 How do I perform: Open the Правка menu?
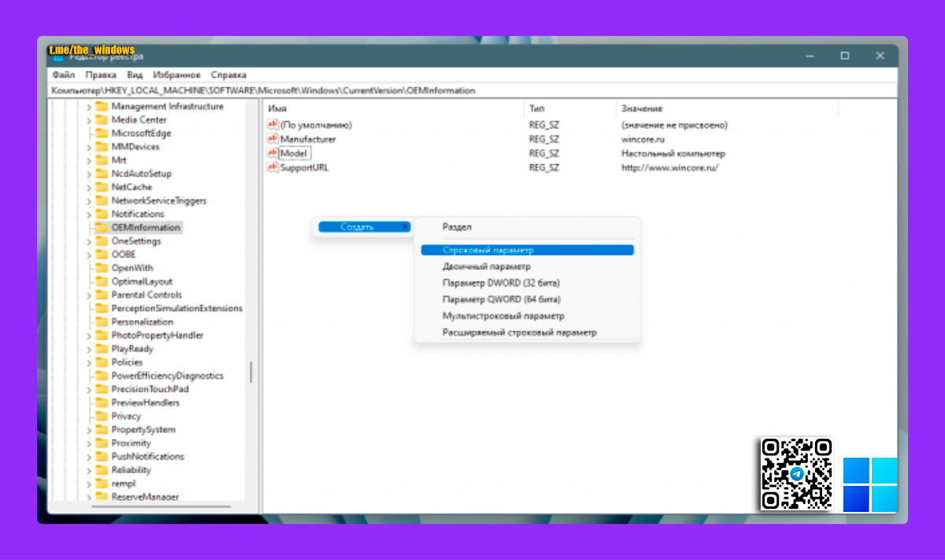tap(101, 75)
